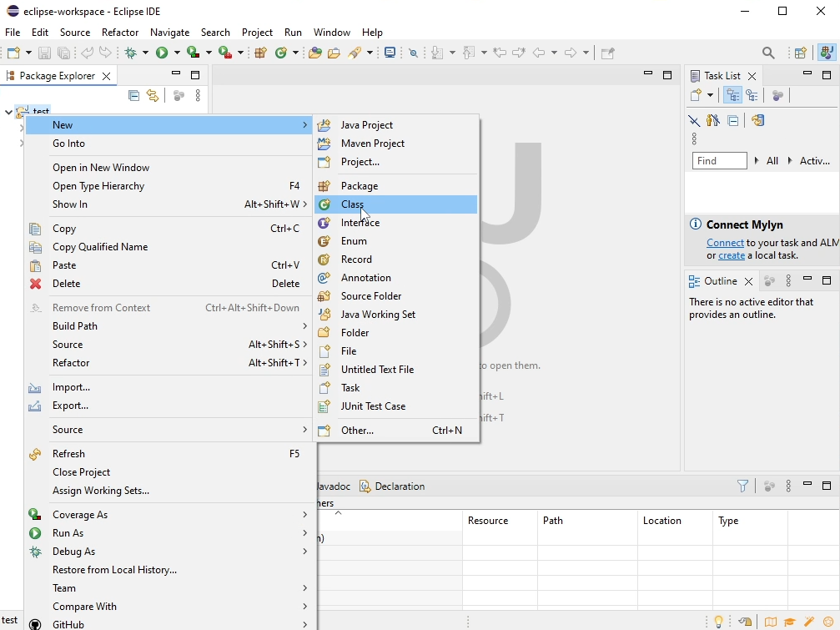Click the Open Type toolbar icon

pos(315,53)
